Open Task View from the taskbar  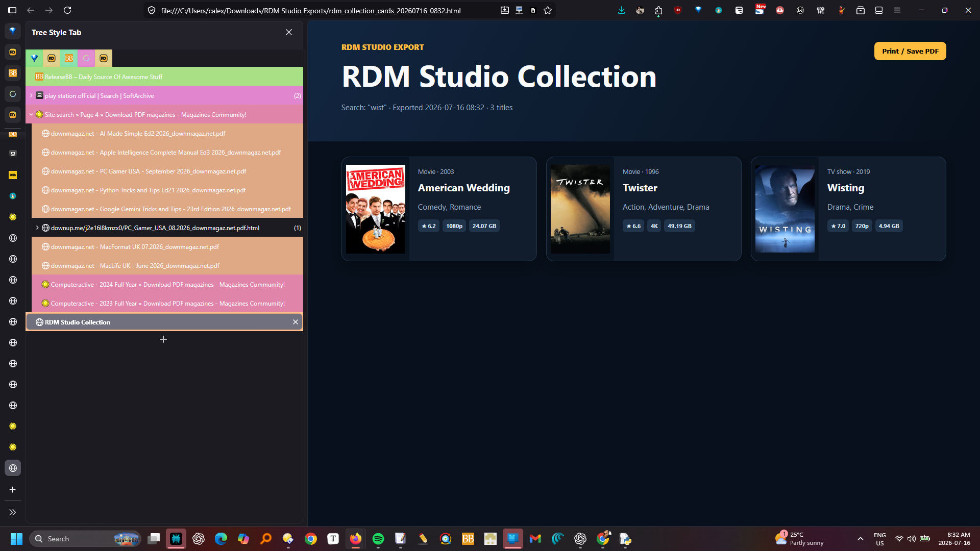pos(154,539)
